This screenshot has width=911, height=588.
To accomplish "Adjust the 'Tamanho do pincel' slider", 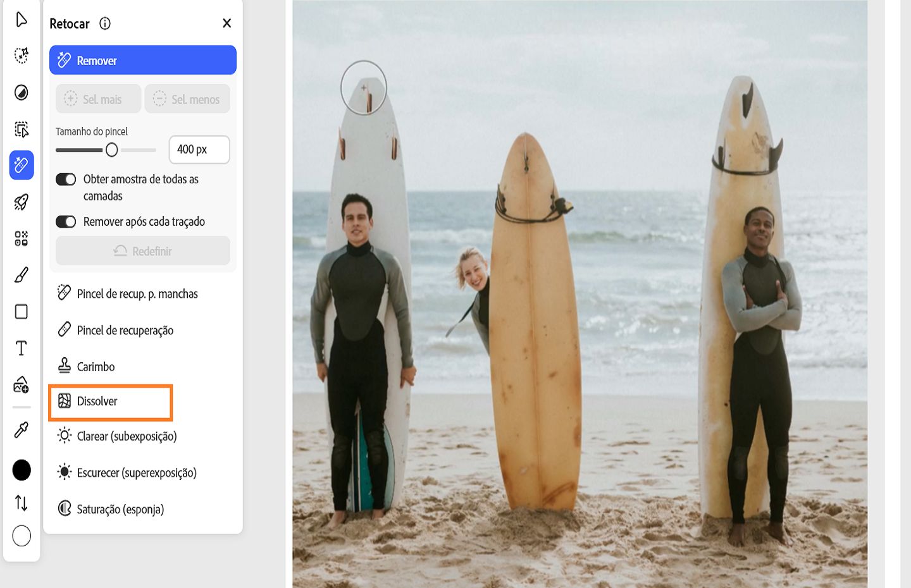I will (x=113, y=150).
